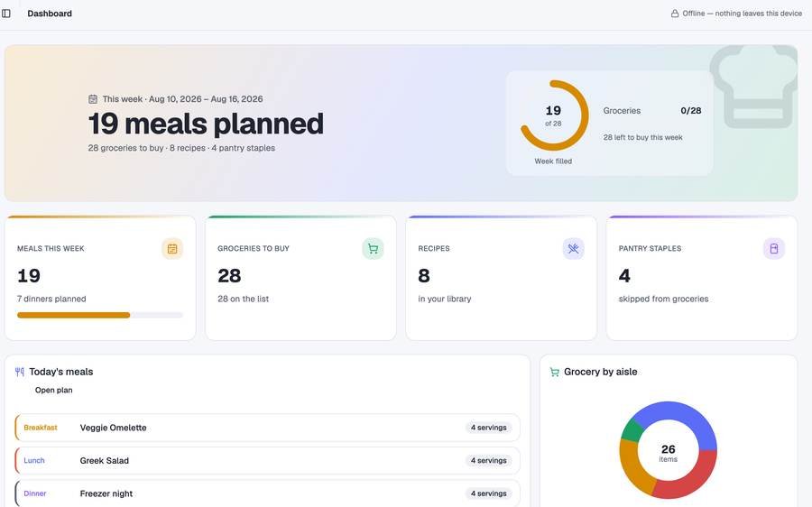Open the Greek Salad lunch row

267,460
